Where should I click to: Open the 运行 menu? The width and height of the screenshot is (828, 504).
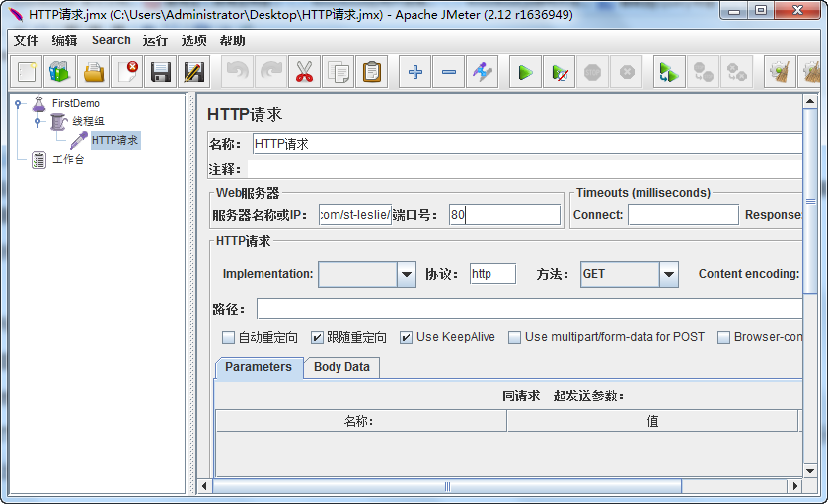[155, 40]
